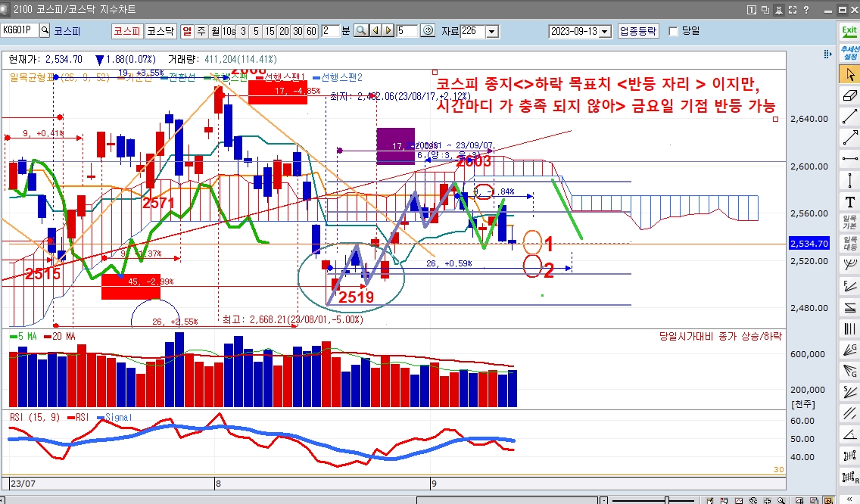Click the 일목균형표 indicator legend label
Image resolution: width=860 pixels, height=504 pixels.
(x=32, y=78)
